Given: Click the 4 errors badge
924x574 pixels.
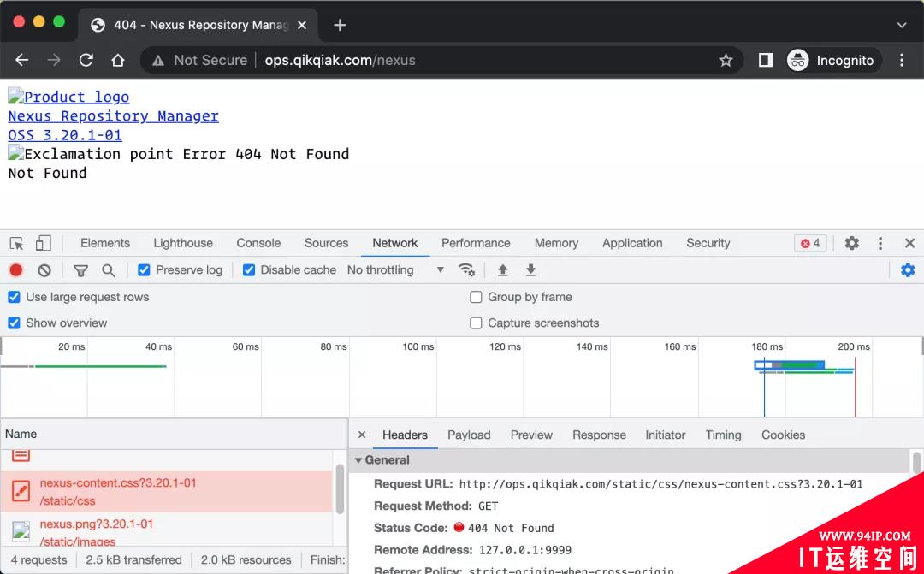Looking at the screenshot, I should (x=810, y=243).
